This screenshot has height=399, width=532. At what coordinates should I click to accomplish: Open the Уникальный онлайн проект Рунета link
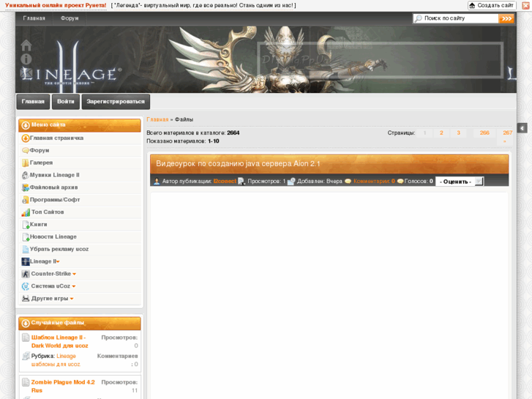[x=56, y=5]
